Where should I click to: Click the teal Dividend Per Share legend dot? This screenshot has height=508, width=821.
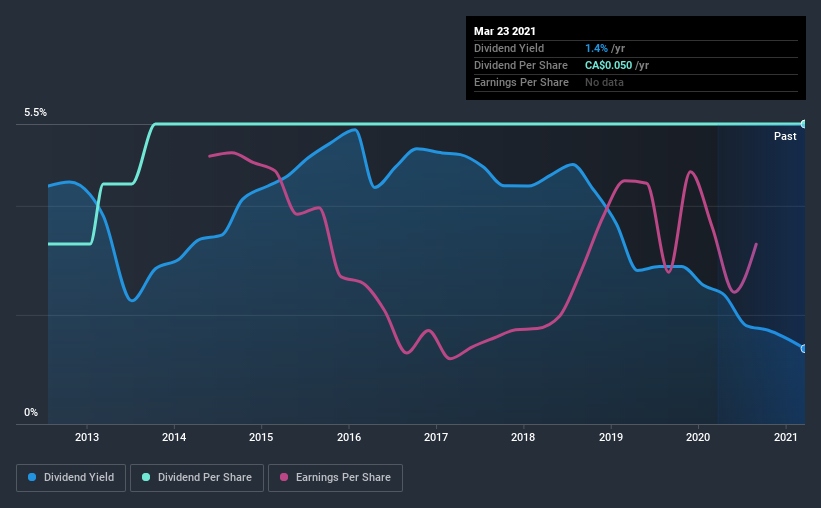(x=146, y=477)
